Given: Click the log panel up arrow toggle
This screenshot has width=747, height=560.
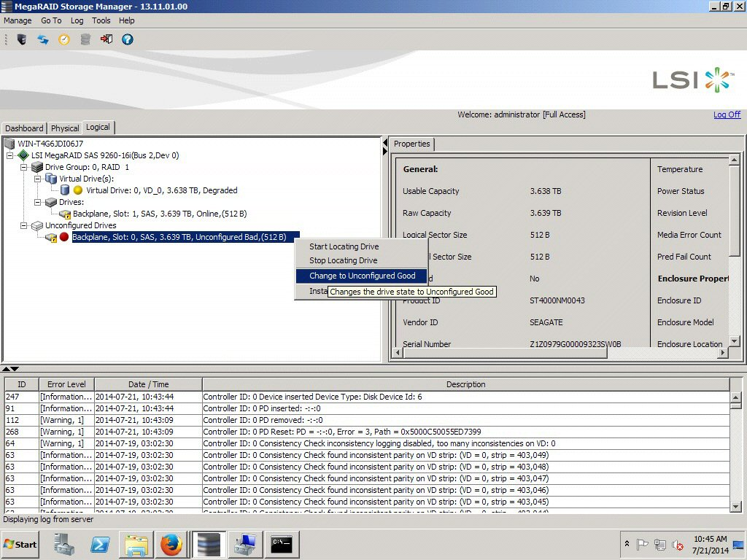Looking at the screenshot, I should [x=6, y=369].
